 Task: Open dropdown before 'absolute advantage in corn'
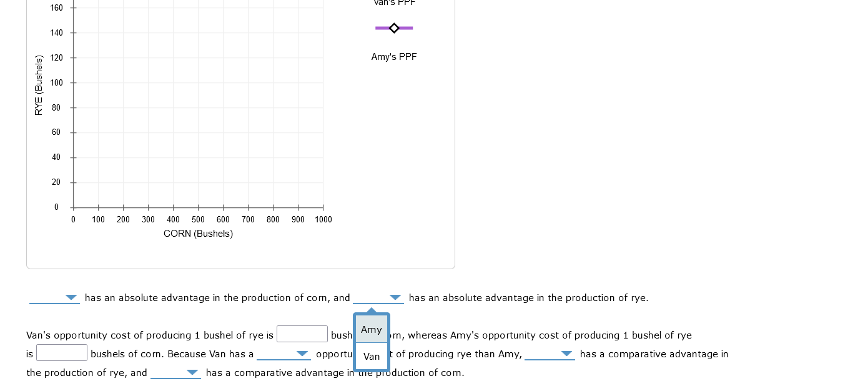(x=54, y=298)
